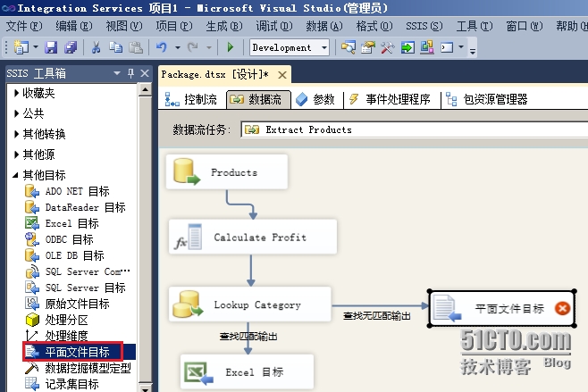
Task: Click the Cut scissors icon
Action: point(96,47)
